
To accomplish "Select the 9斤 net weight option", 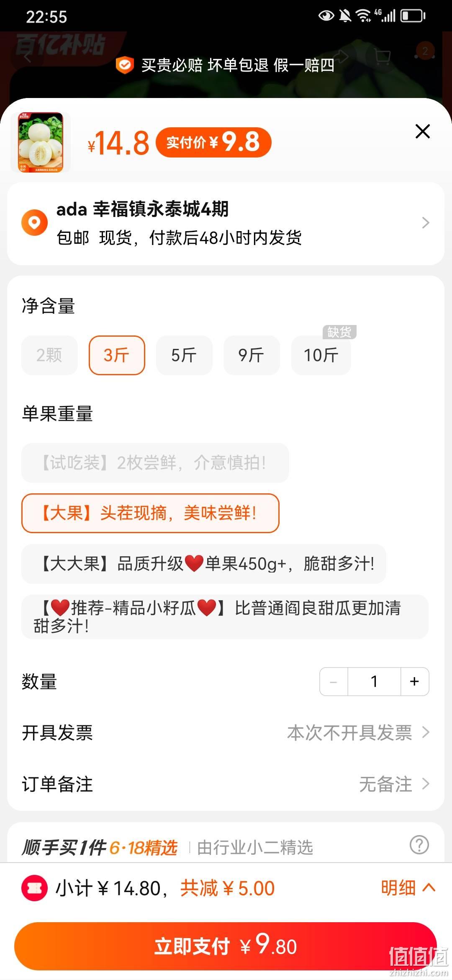I will 252,355.
